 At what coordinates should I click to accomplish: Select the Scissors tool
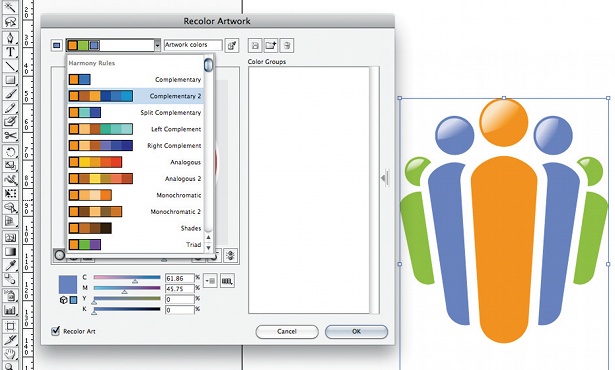coord(10,136)
